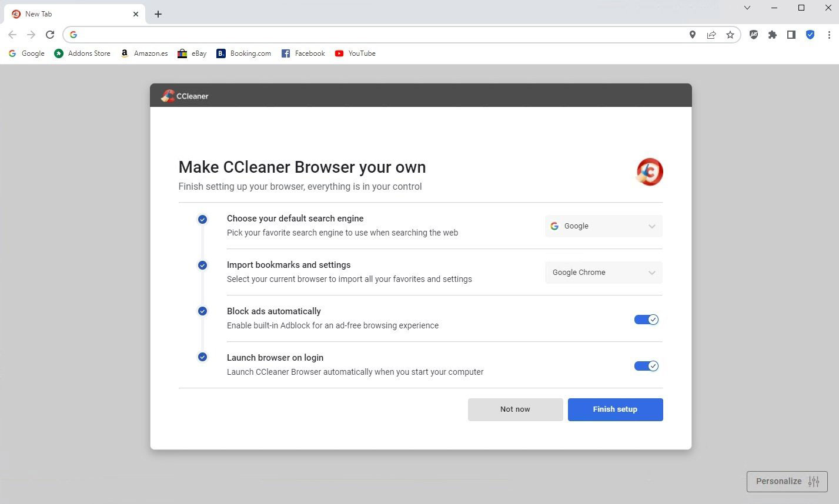The width and height of the screenshot is (839, 504).
Task: Toggle Block ads automatically switch
Action: [646, 320]
